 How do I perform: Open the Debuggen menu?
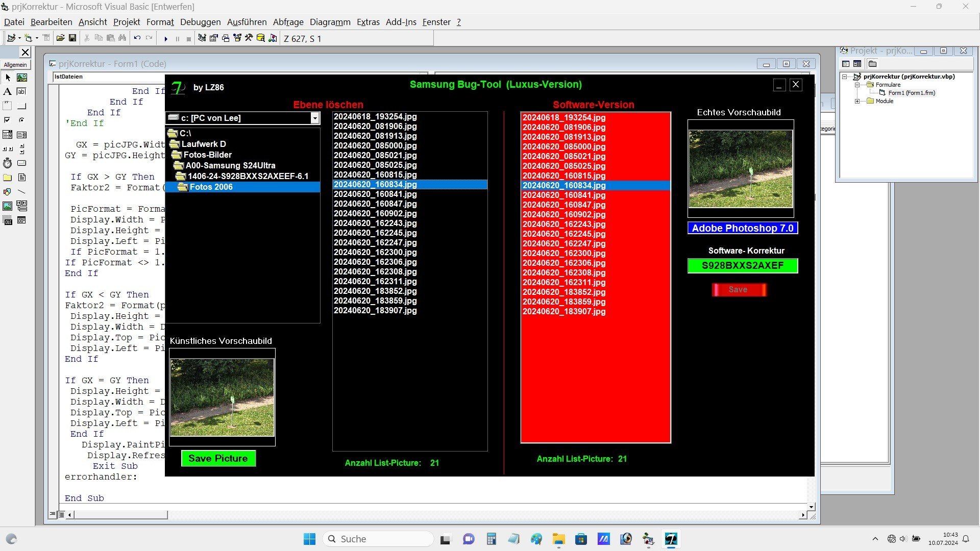(x=200, y=22)
